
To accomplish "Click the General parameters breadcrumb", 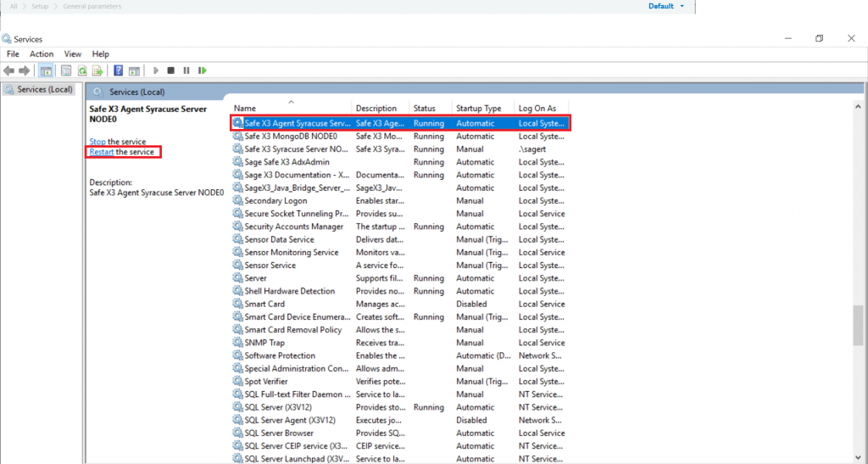I will [x=92, y=6].
